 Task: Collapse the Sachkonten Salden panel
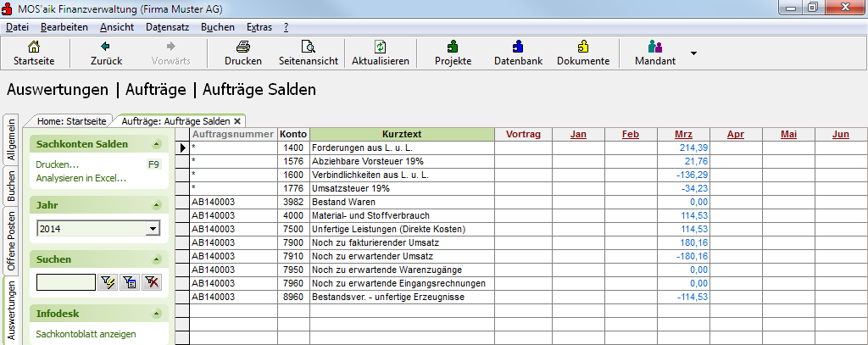tap(156, 145)
